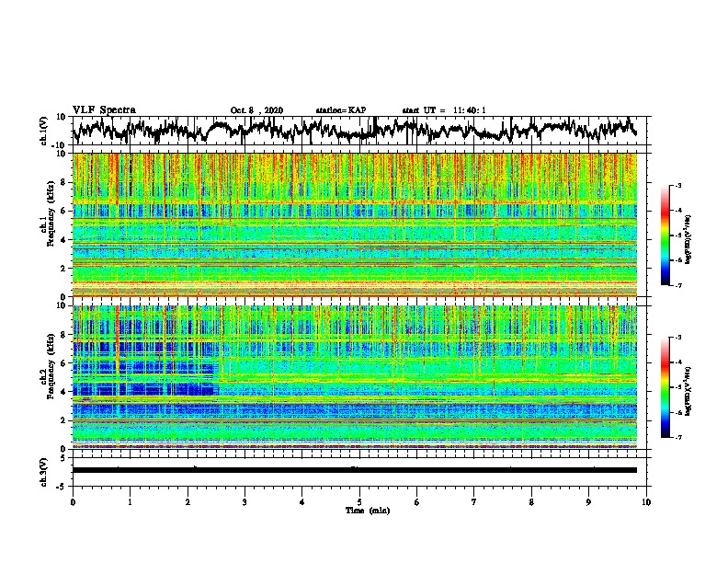
Task: Click the ch.3 black voltage trace bar
Action: [355, 470]
